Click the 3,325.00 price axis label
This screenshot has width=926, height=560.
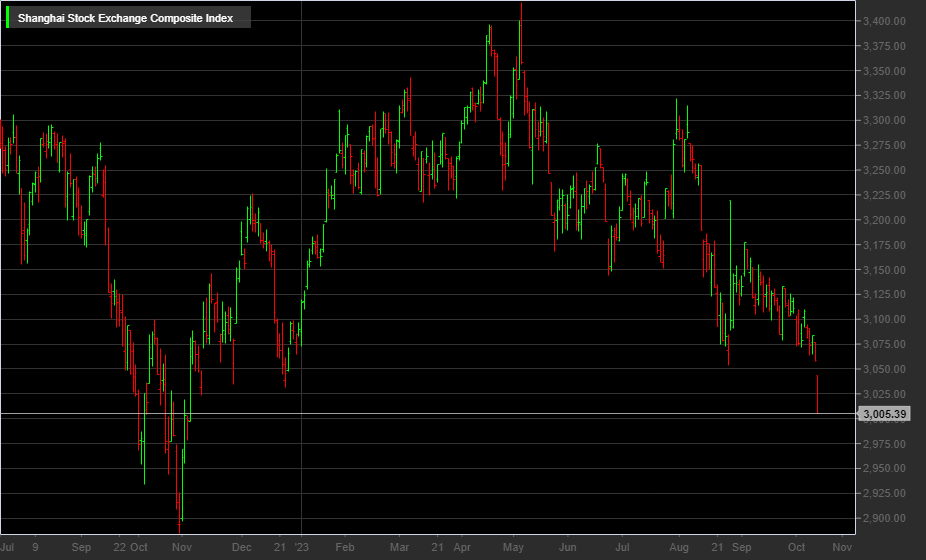(x=884, y=95)
